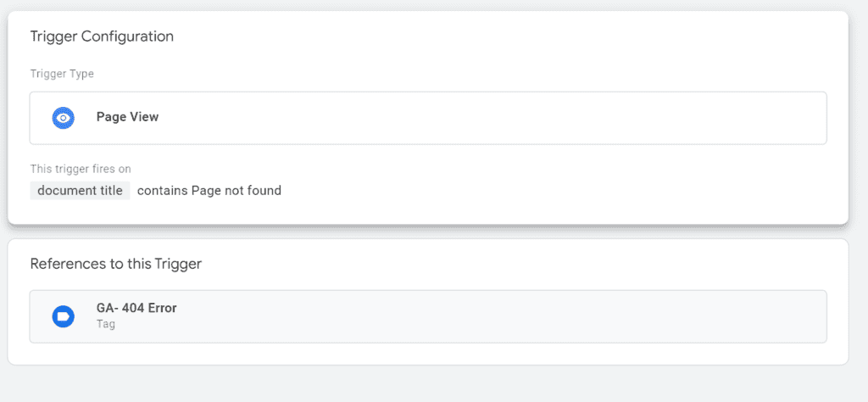Click the gap between the two cards

(424, 232)
